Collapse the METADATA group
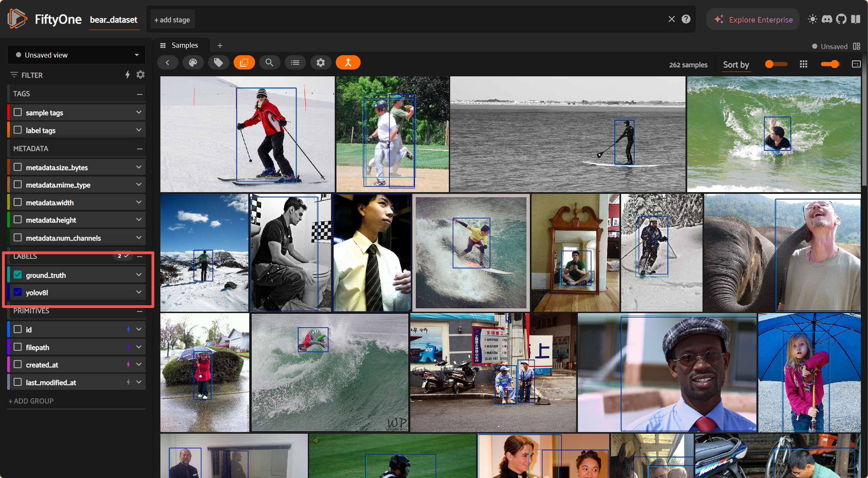Image resolution: width=868 pixels, height=478 pixels. [139, 149]
